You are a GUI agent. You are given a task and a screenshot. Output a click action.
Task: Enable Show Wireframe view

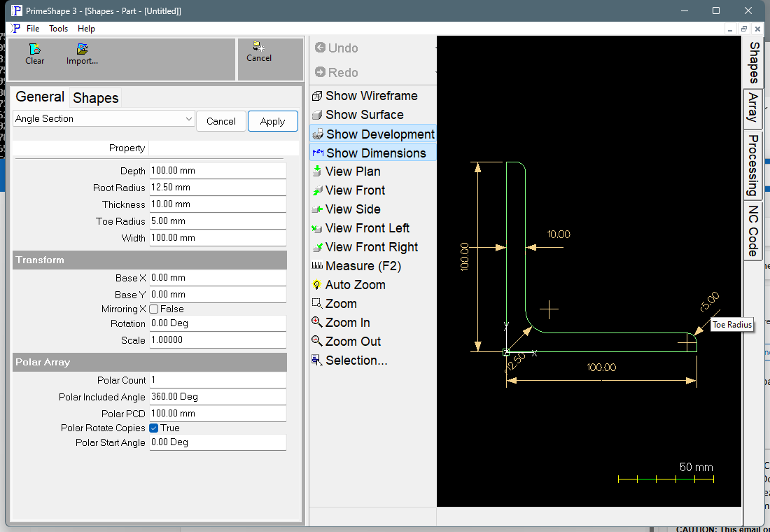pyautogui.click(x=365, y=96)
